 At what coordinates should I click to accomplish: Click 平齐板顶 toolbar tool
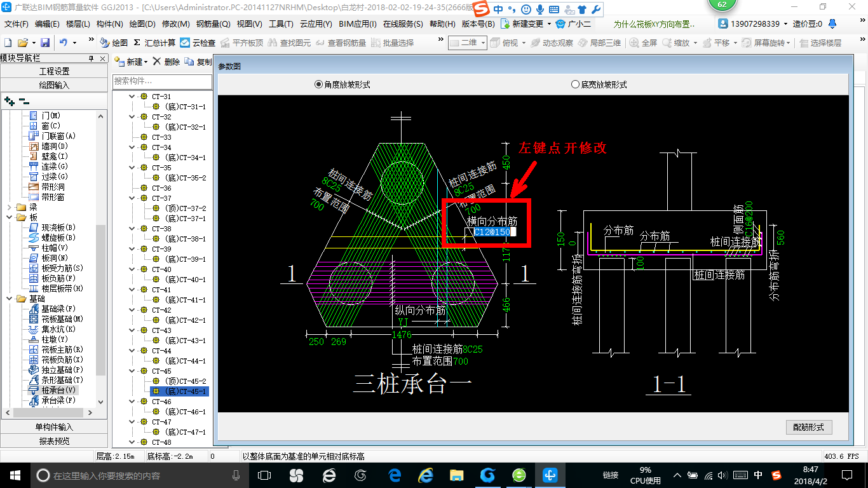[241, 43]
